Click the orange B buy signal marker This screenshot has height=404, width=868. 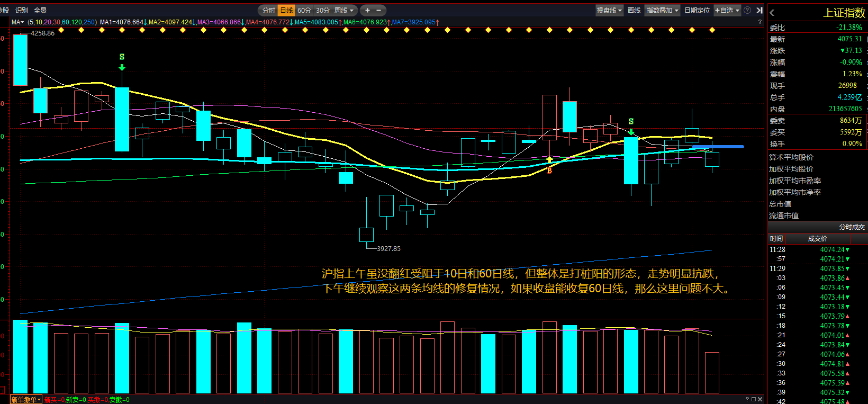(549, 170)
